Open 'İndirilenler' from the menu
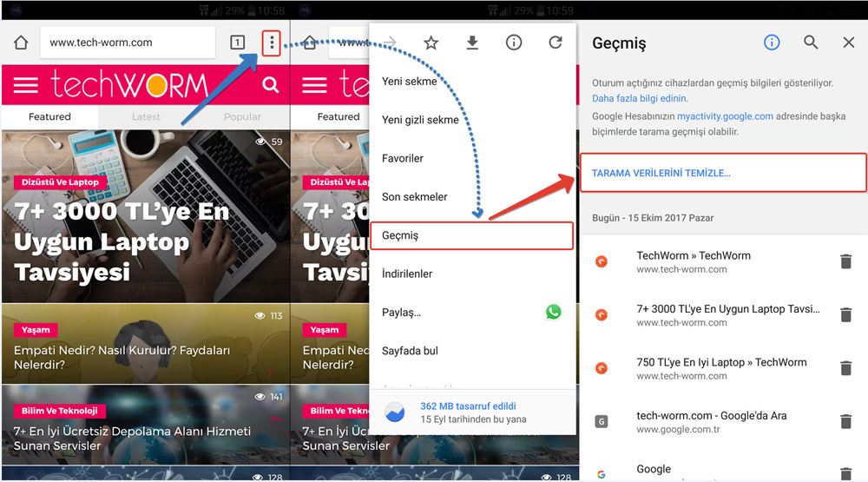 pos(407,274)
